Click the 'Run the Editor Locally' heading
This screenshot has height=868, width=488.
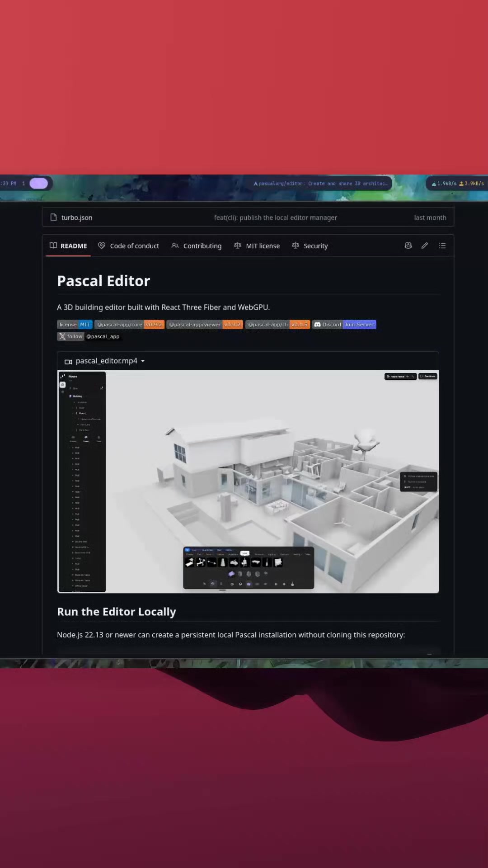117,612
